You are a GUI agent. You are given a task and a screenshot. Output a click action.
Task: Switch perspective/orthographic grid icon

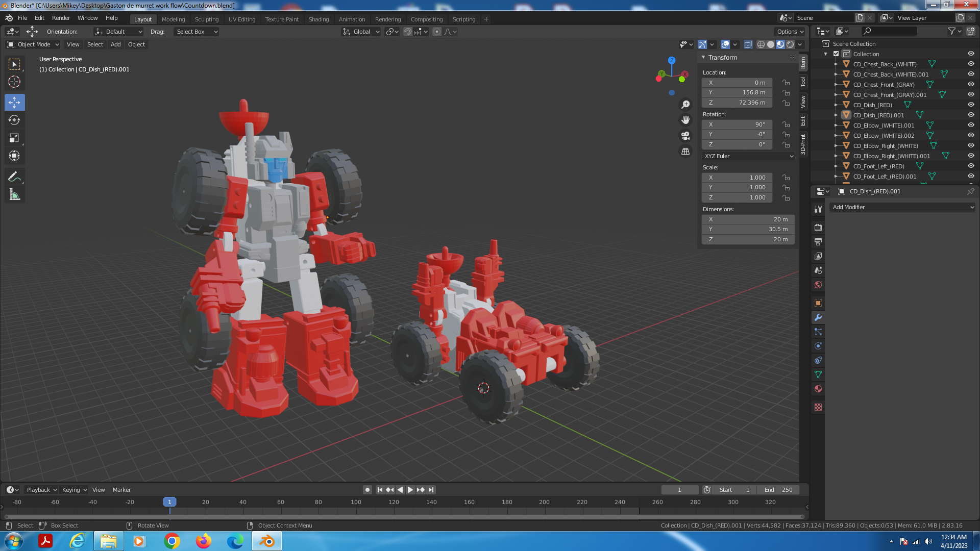[685, 152]
